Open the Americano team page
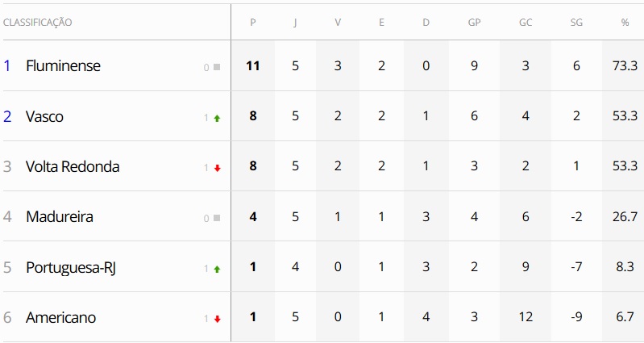 click(x=60, y=317)
